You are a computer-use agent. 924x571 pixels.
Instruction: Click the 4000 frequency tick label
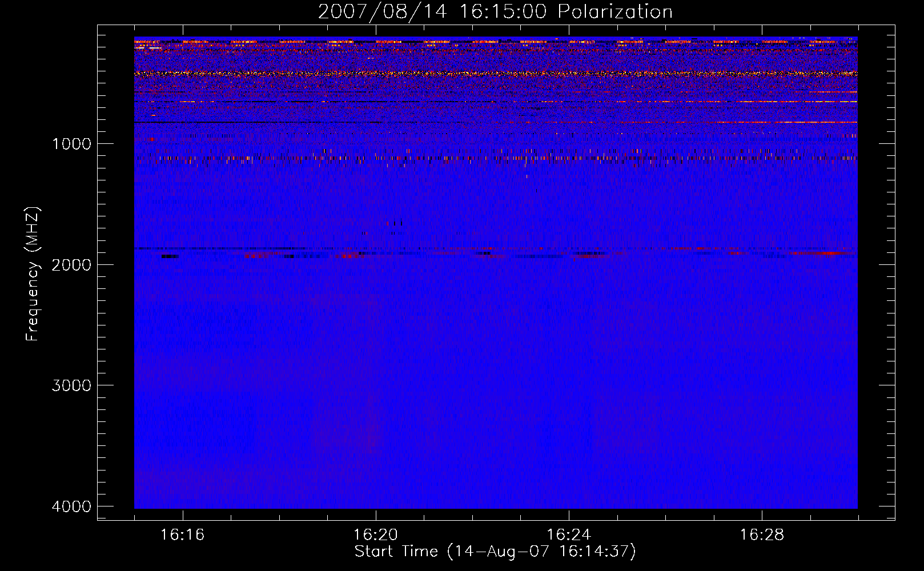click(x=71, y=506)
